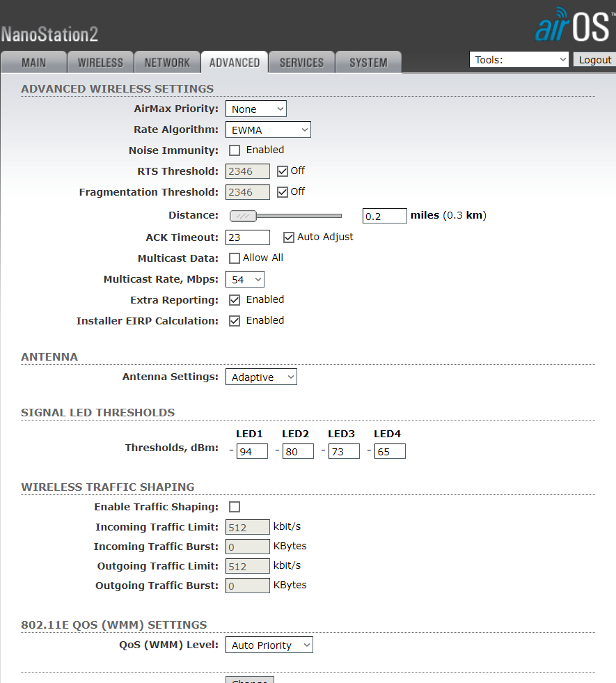Click the "Installer EIRP Calculation:" label
Image resolution: width=616 pixels, height=683 pixels.
(x=148, y=321)
